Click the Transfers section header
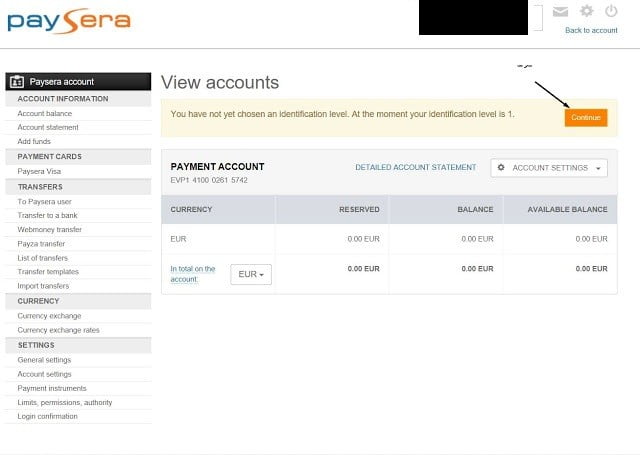The width and height of the screenshot is (640, 455). 78,187
